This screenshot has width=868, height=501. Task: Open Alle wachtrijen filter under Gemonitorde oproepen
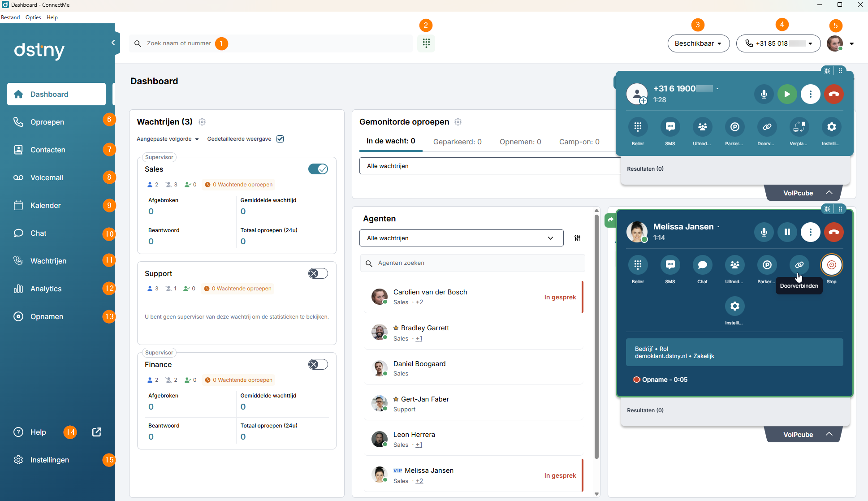point(490,166)
